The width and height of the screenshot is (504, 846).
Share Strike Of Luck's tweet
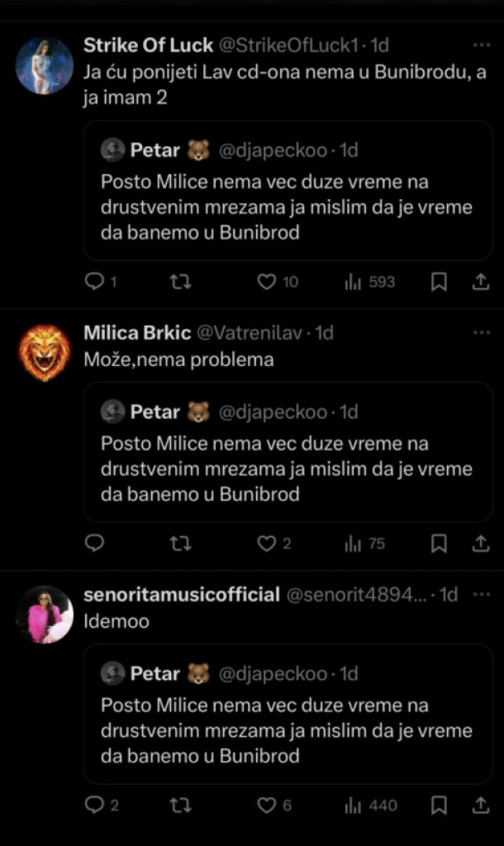tap(480, 283)
